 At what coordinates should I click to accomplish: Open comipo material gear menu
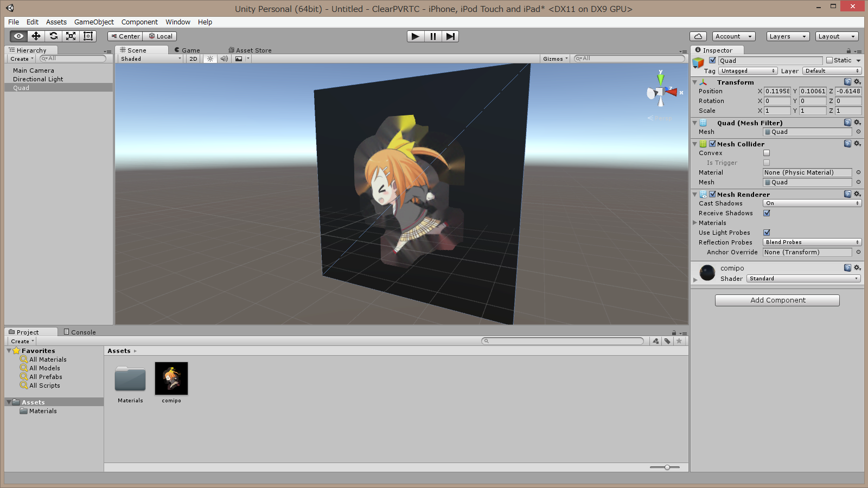(858, 268)
